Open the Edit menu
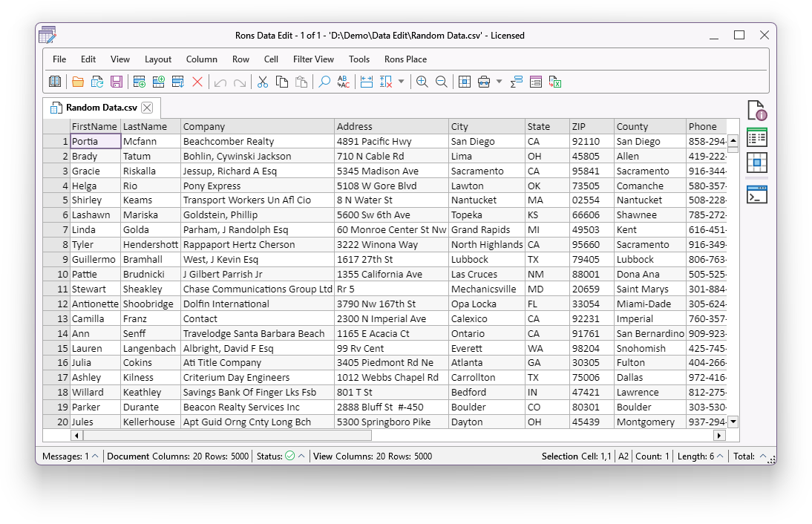The image size is (812, 524). [x=88, y=59]
